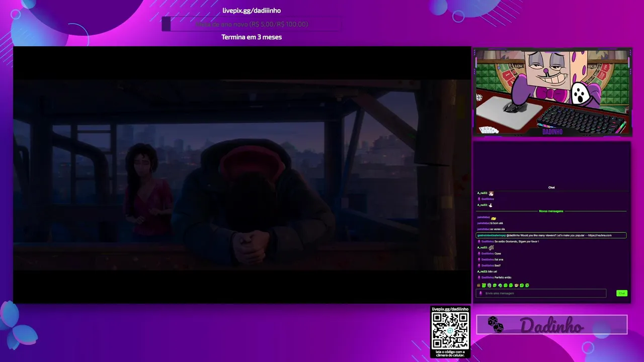Click the "Chat" panel header
Image resolution: width=644 pixels, height=362 pixels.
tap(551, 188)
